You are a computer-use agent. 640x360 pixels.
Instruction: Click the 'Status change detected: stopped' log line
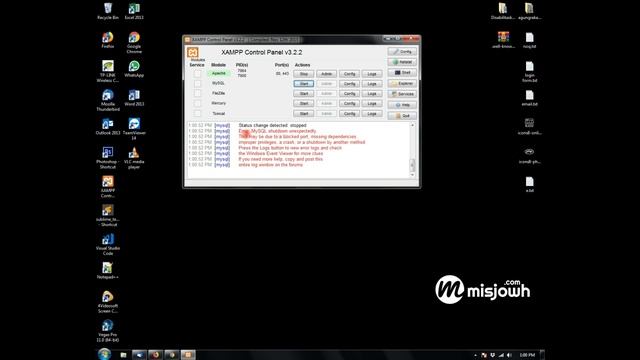pyautogui.click(x=272, y=125)
